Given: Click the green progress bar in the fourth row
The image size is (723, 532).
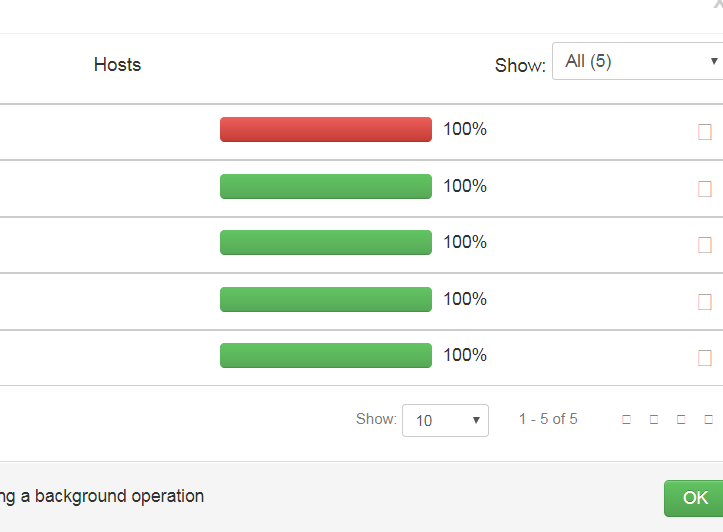Looking at the screenshot, I should (x=325, y=300).
